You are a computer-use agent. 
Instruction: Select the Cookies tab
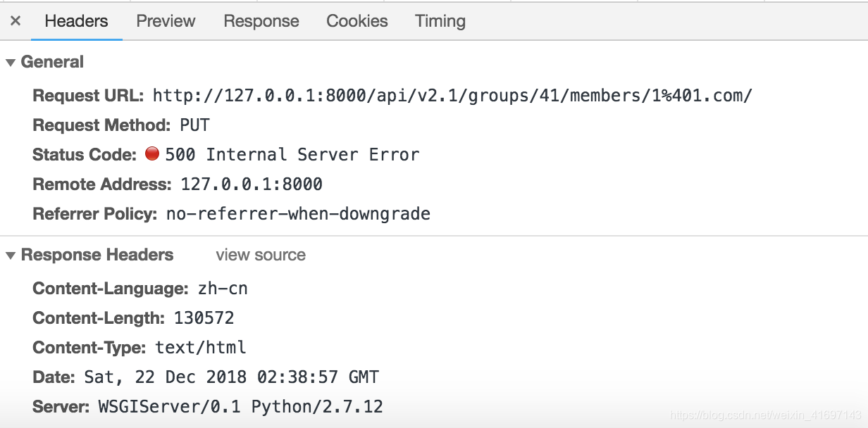356,21
